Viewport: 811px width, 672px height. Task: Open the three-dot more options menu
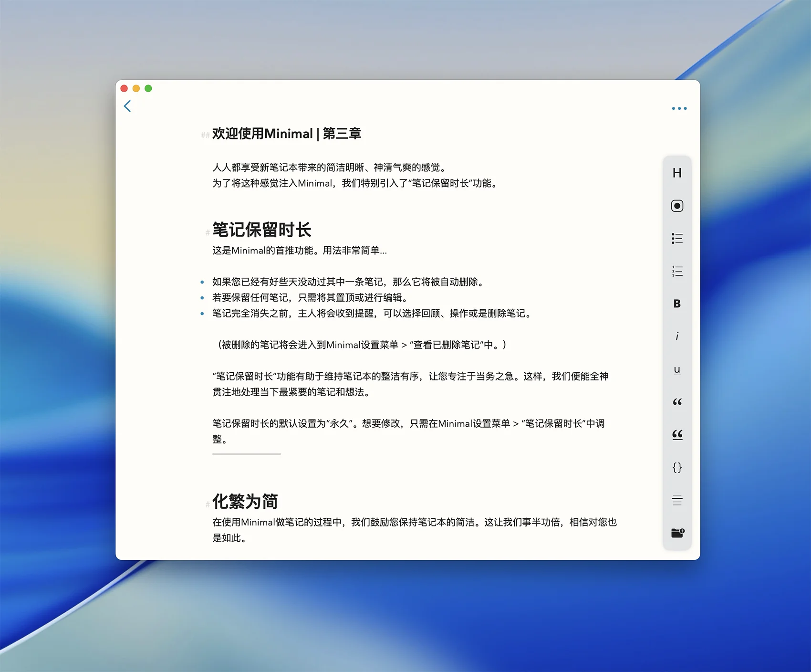(x=679, y=109)
